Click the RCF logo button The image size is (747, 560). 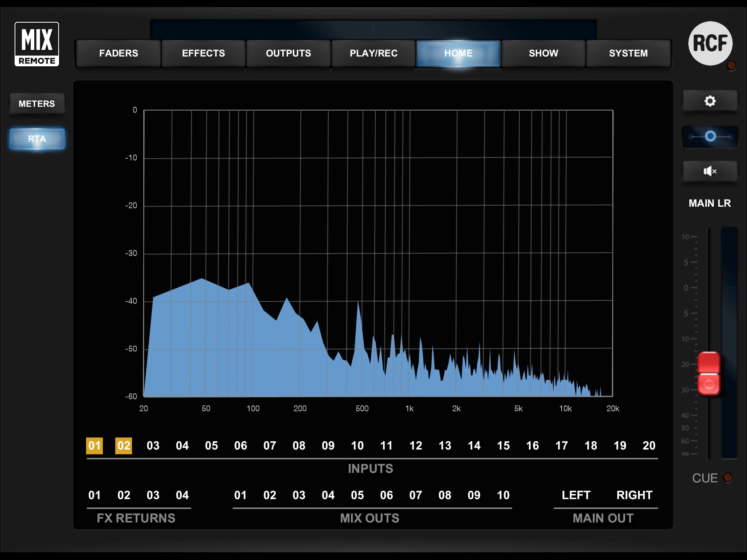click(710, 43)
